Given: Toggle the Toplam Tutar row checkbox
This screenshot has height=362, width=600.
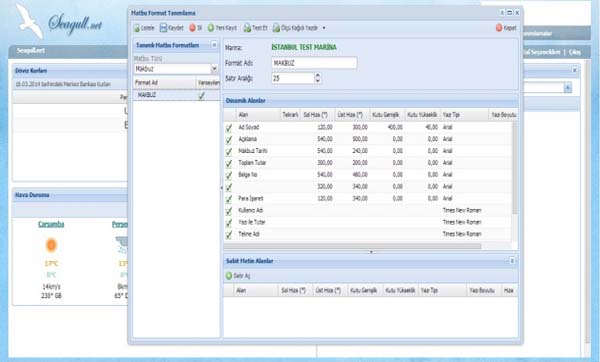Looking at the screenshot, I should click(229, 163).
